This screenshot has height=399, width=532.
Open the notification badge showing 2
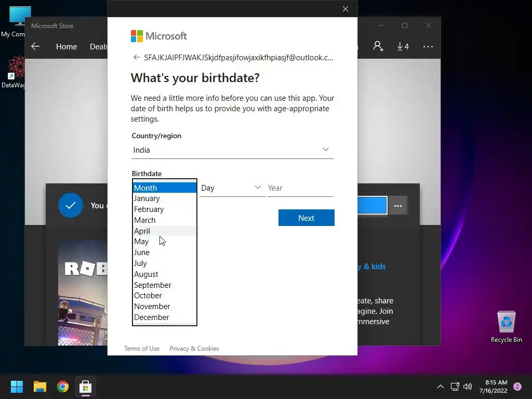[x=517, y=387]
